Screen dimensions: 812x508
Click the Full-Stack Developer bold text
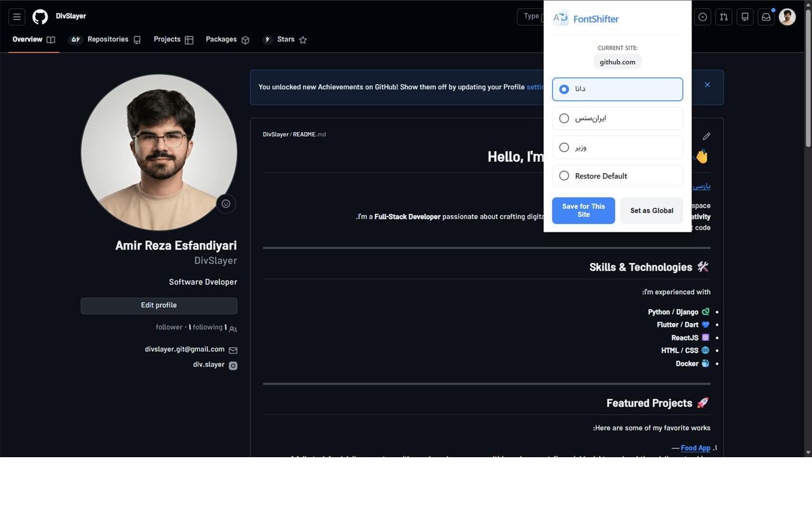point(407,217)
